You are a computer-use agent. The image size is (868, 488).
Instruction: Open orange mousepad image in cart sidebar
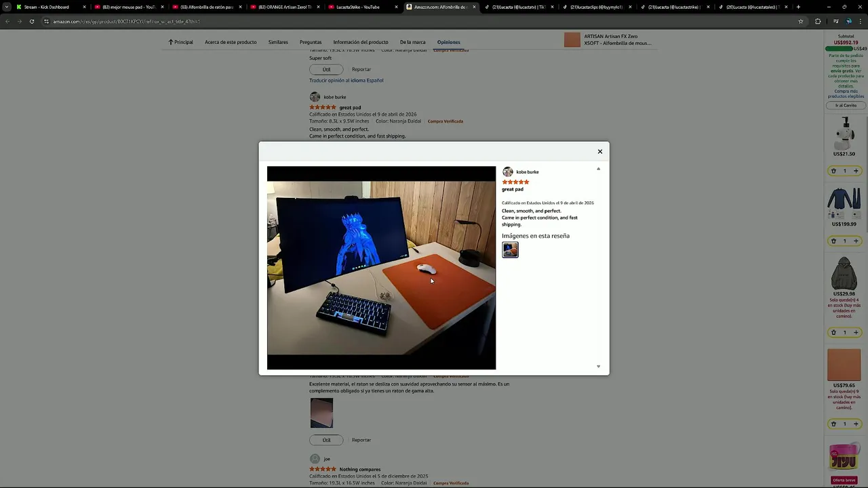point(844,365)
